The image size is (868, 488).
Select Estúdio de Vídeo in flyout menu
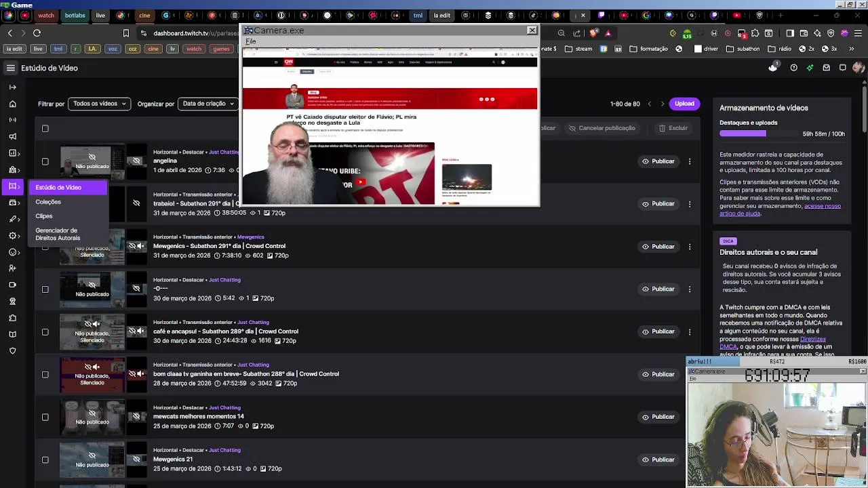pos(67,187)
